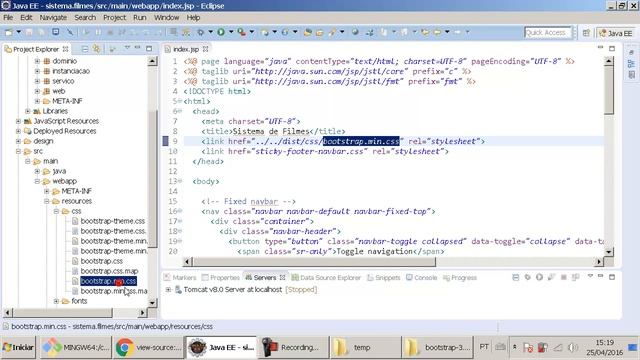
Task: Select bootstrap.css file in tree
Action: [x=102, y=261]
